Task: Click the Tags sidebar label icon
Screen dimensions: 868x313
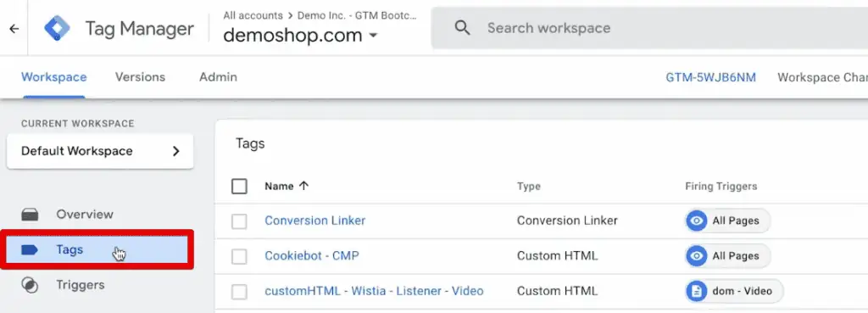Action: tap(30, 250)
